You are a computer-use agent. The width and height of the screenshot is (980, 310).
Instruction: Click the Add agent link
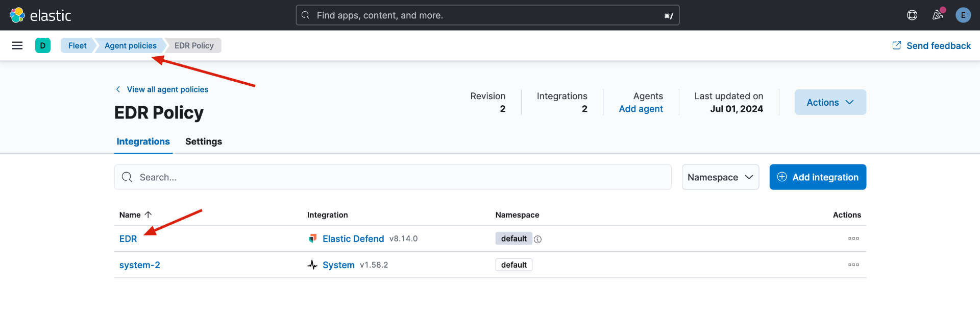tap(641, 109)
